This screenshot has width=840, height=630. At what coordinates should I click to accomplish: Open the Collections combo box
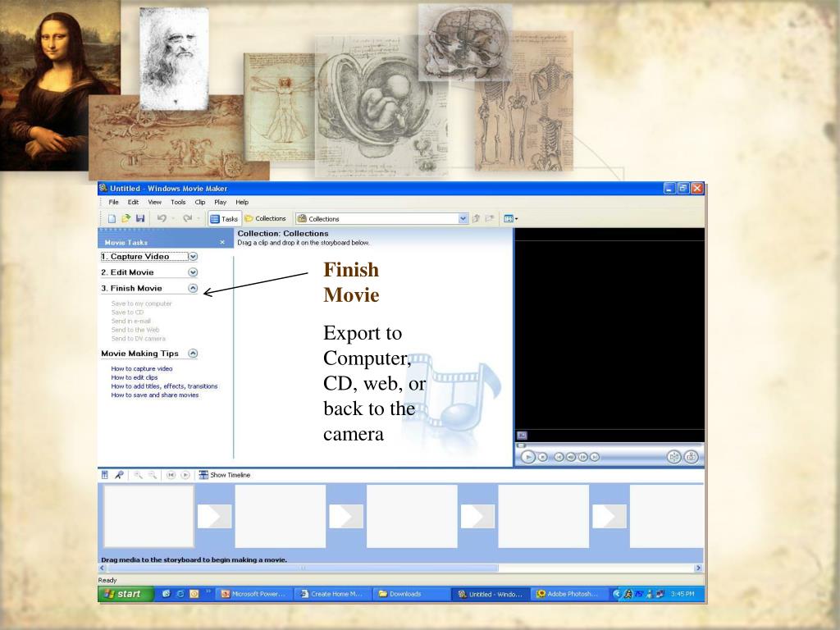[382, 218]
